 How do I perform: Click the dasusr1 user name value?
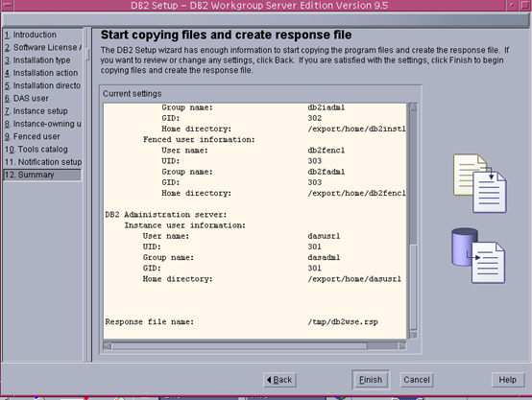pyautogui.click(x=324, y=236)
